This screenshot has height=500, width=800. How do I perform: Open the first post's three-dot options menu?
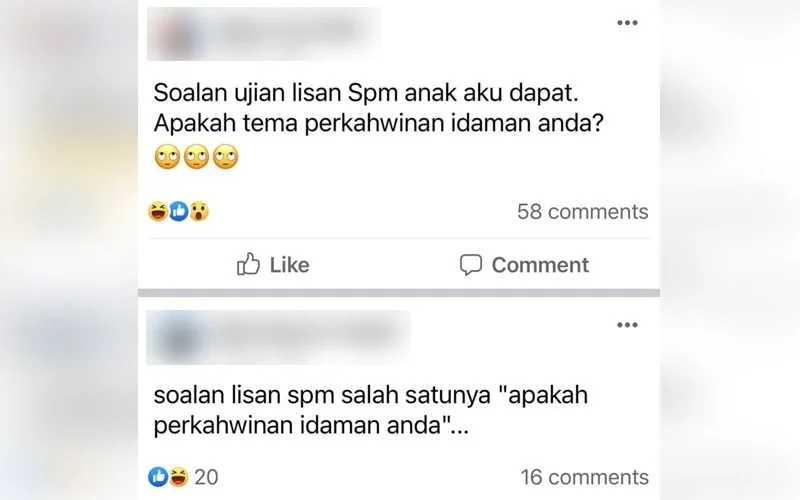click(627, 22)
